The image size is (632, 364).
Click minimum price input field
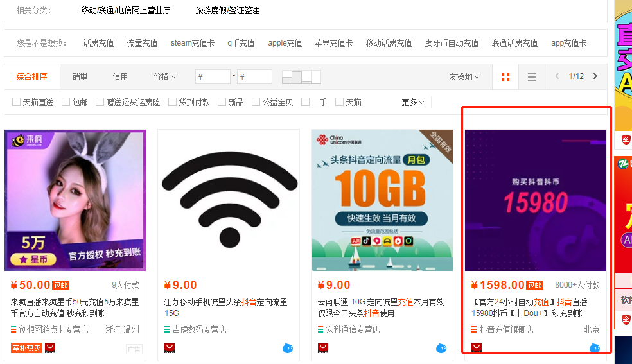[x=213, y=76]
